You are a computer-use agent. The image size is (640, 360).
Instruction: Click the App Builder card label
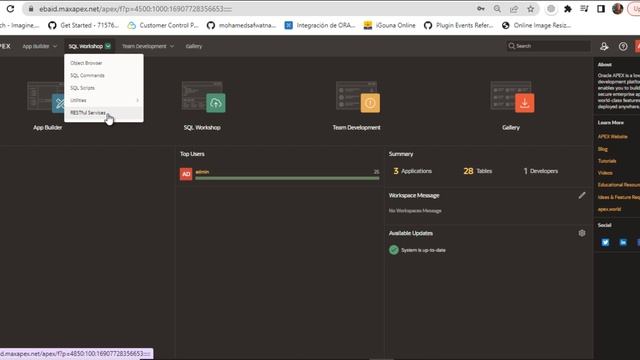click(47, 127)
